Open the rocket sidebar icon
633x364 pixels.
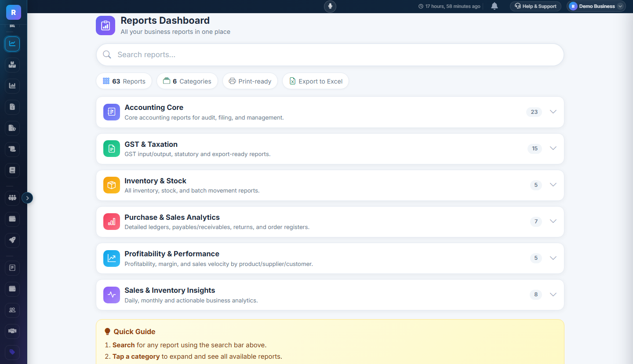point(12,240)
